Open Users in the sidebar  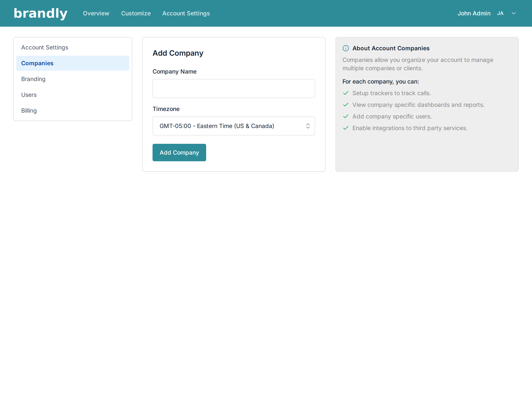[x=73, y=95]
